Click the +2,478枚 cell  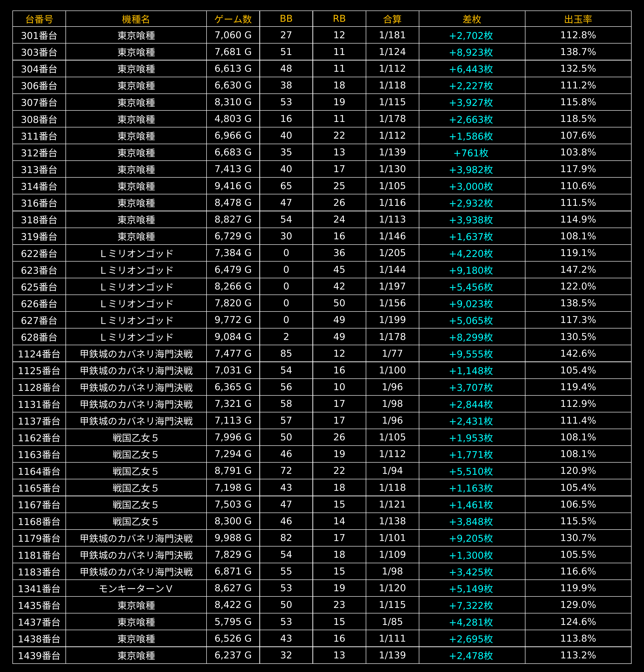(472, 656)
